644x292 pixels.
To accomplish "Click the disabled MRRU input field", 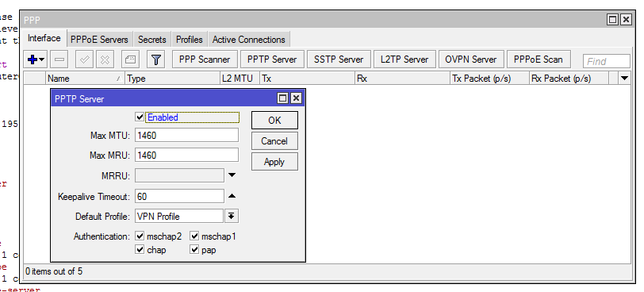I will (x=179, y=176).
